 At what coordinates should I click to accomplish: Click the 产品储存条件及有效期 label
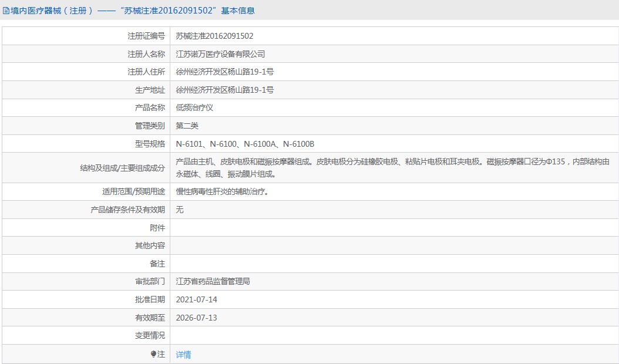[128, 210]
